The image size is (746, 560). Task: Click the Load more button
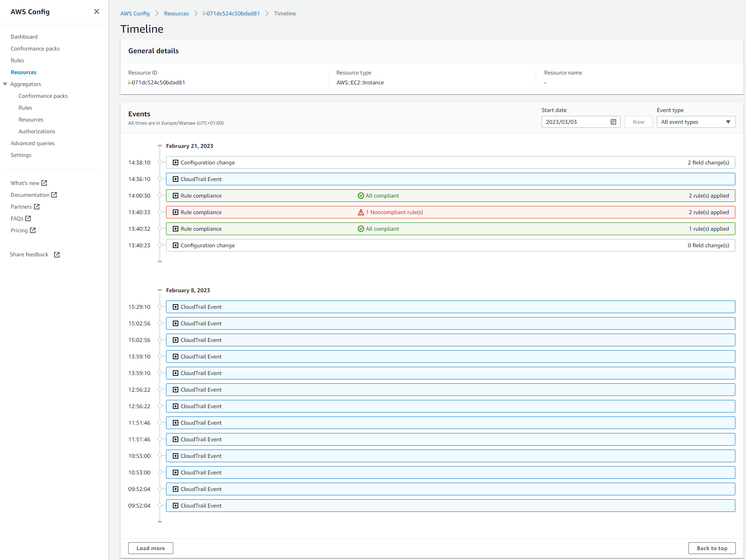[x=150, y=548]
